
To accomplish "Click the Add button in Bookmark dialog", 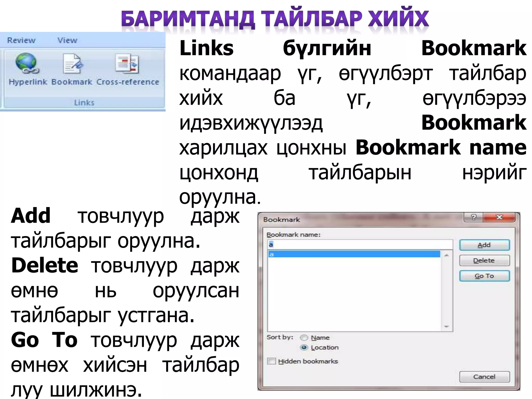I will point(484,245).
